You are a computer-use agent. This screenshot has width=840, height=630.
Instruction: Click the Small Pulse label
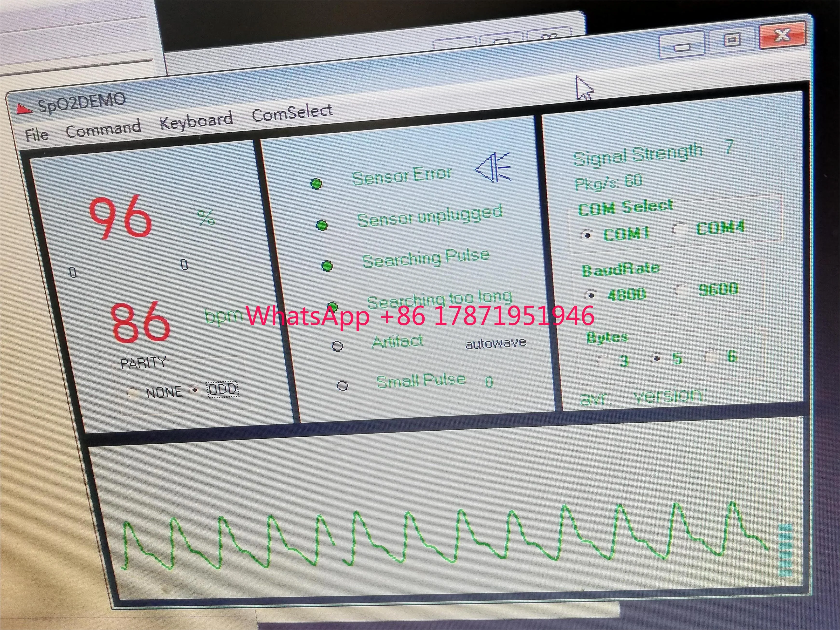[x=421, y=380]
